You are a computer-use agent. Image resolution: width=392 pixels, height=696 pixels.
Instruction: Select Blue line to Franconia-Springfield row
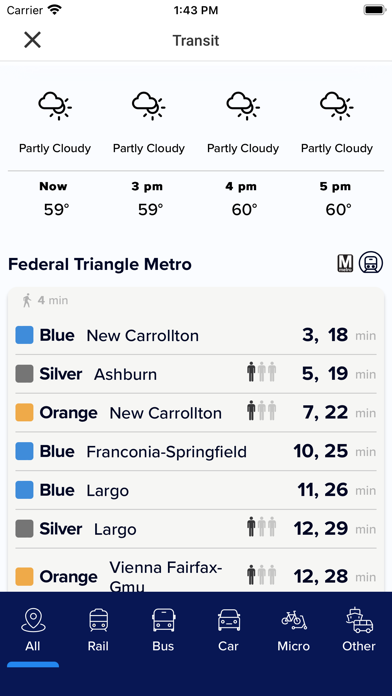click(x=196, y=451)
